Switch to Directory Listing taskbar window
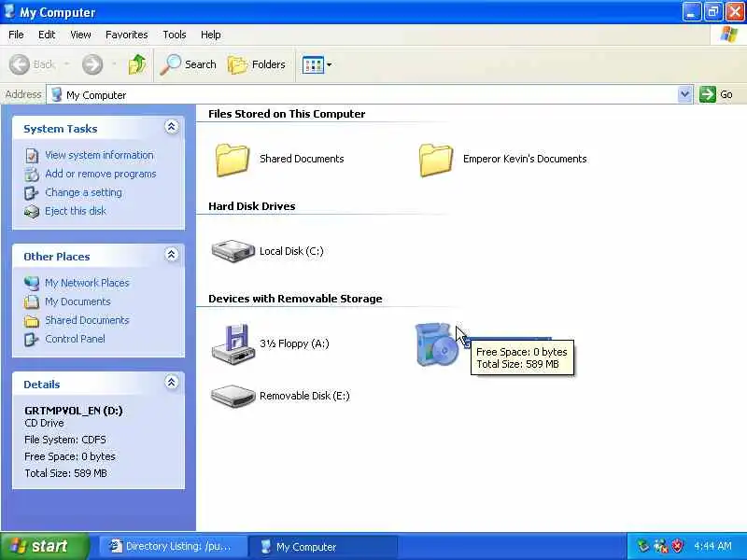 click(172, 547)
